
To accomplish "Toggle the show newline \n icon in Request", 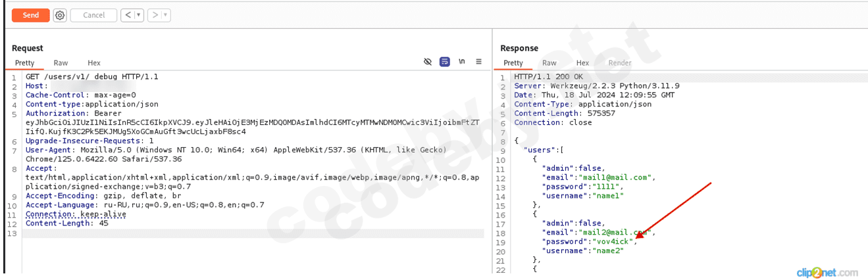I will click(x=462, y=62).
